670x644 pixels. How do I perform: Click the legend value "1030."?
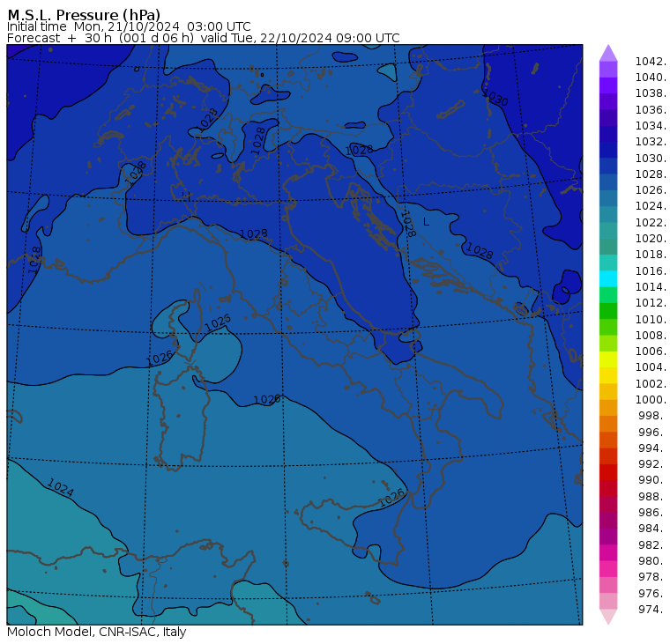click(x=651, y=158)
